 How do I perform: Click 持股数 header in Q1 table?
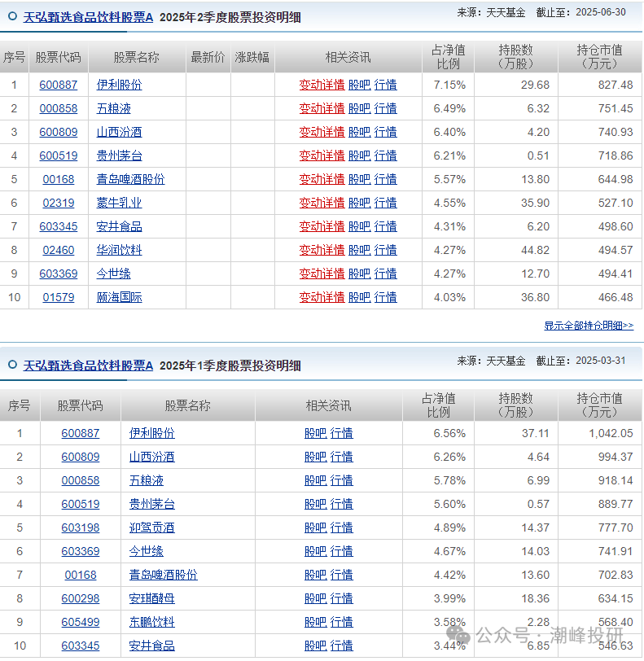tap(515, 405)
